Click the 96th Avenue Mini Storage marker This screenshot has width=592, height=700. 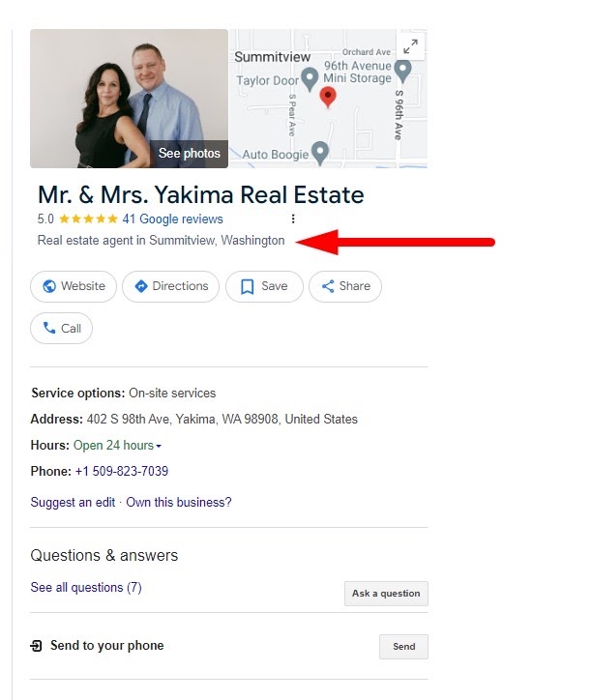pyautogui.click(x=403, y=72)
